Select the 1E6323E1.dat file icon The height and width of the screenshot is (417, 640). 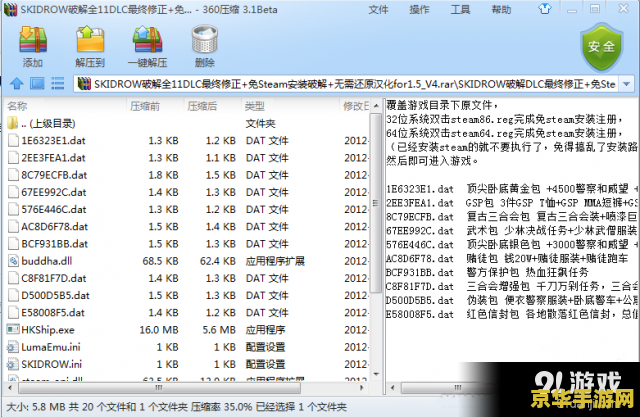coord(13,140)
